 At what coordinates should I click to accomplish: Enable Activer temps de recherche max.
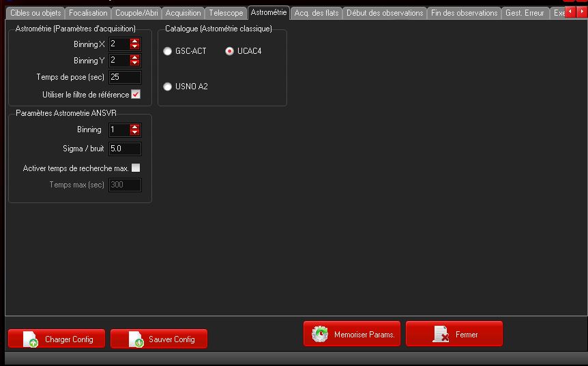click(136, 168)
